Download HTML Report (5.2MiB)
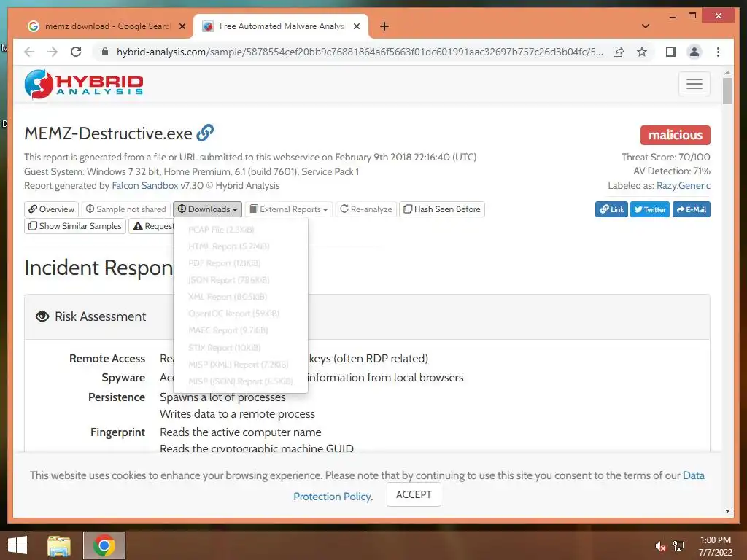 click(x=241, y=246)
